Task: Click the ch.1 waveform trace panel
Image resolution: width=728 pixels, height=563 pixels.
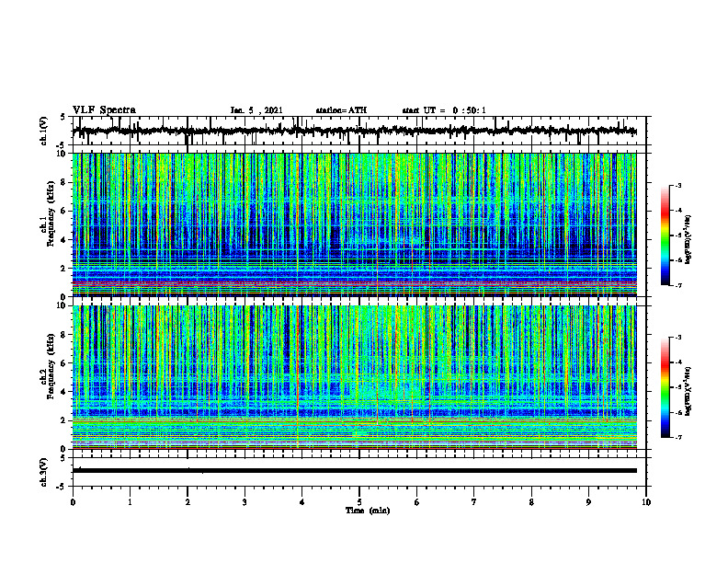Action: pyautogui.click(x=359, y=131)
